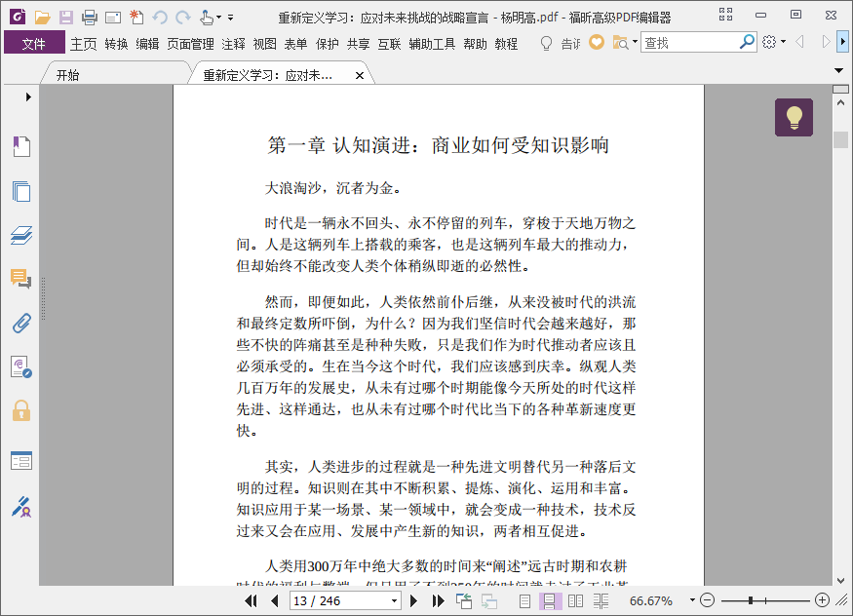The height and width of the screenshot is (616, 853).
Task: Open the 辅助工具 ribbon tab
Action: [x=432, y=44]
